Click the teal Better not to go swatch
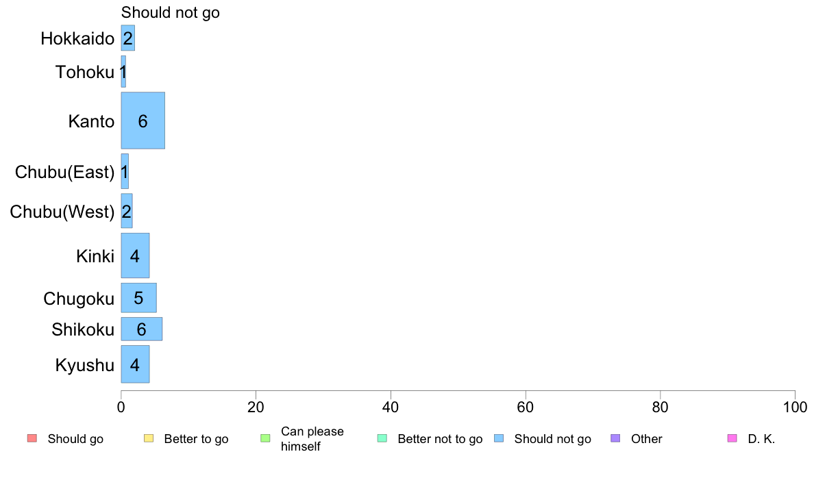The width and height of the screenshot is (814, 504). [x=382, y=438]
